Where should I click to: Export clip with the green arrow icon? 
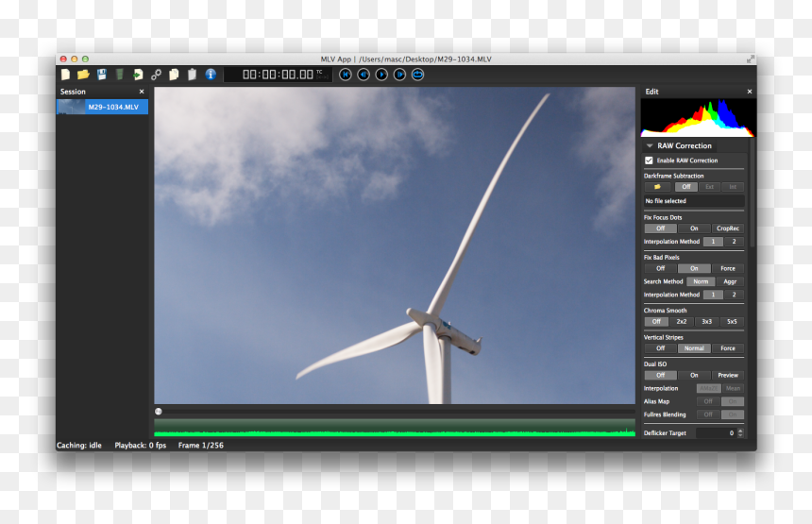pyautogui.click(x=137, y=75)
